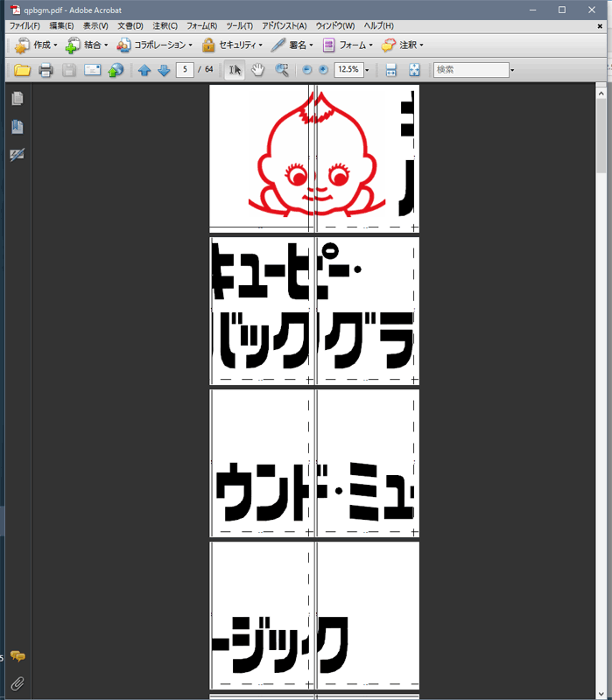Choose the Hand tool
612x700 pixels.
pyautogui.click(x=257, y=70)
